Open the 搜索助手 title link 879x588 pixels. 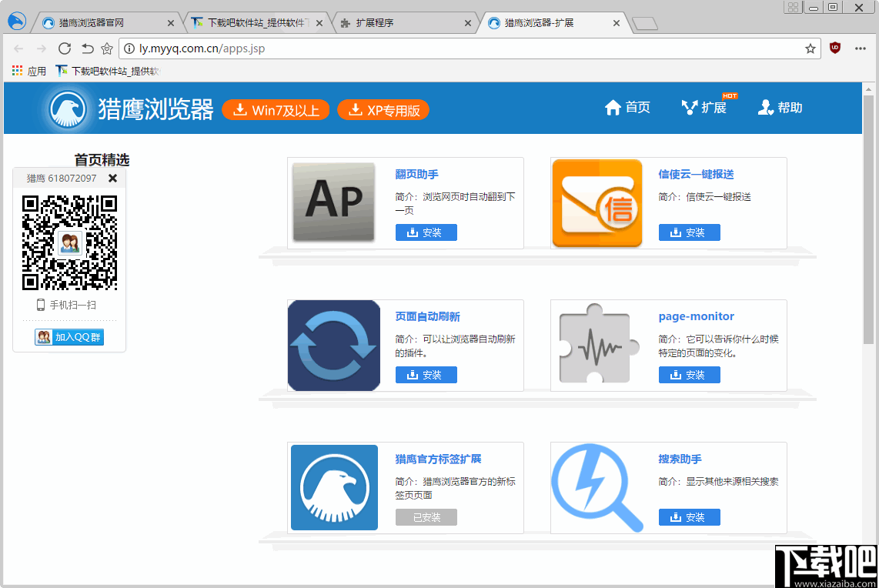[x=680, y=459]
